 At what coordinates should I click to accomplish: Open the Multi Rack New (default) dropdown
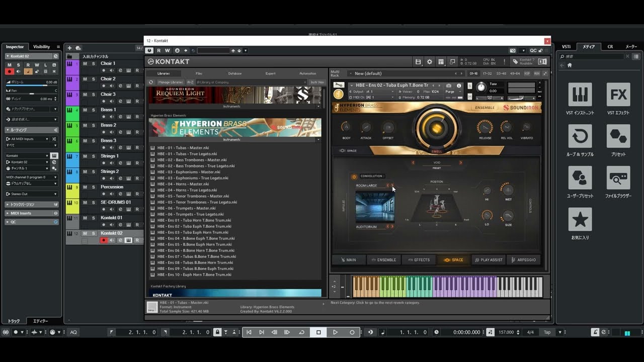pyautogui.click(x=407, y=73)
